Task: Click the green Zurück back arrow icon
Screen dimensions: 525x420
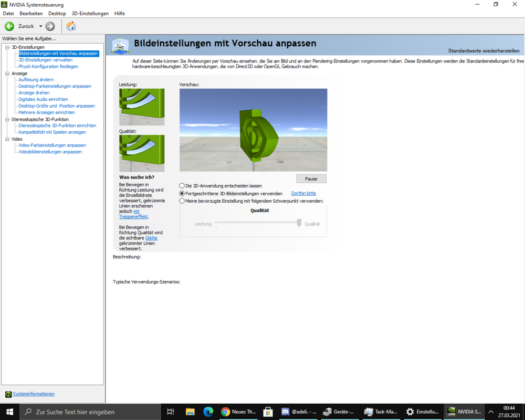Action: click(x=9, y=25)
